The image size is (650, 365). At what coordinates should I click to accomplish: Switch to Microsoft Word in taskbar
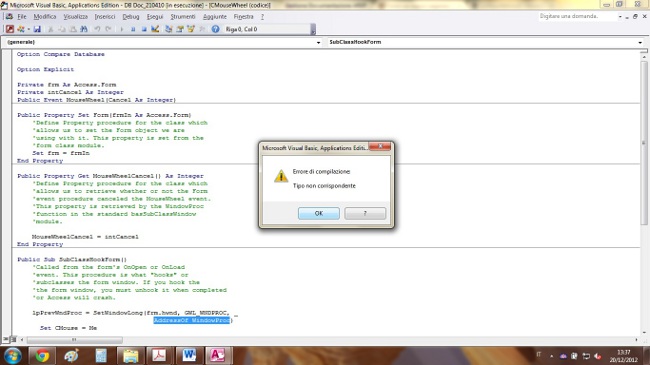point(189,356)
